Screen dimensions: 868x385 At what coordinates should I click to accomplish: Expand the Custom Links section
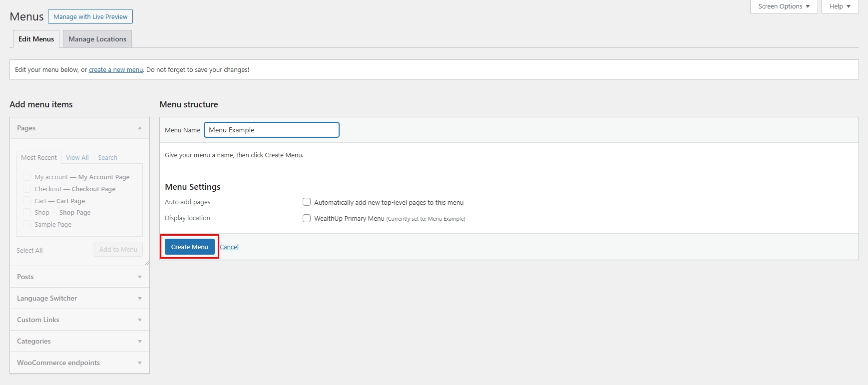(140, 320)
